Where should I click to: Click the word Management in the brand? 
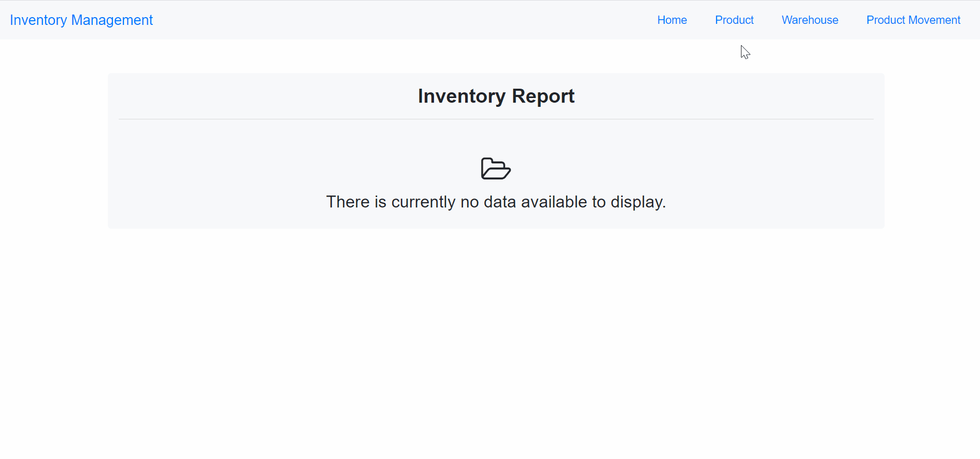(x=112, y=20)
